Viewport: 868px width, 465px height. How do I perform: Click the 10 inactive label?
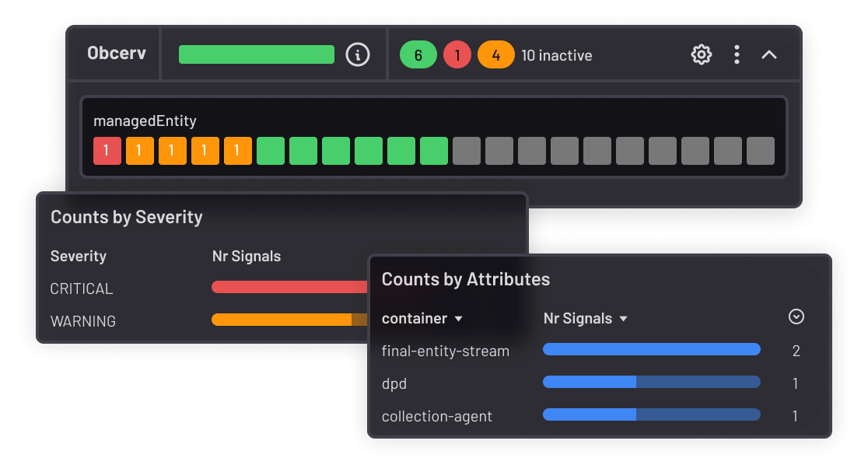[556, 55]
